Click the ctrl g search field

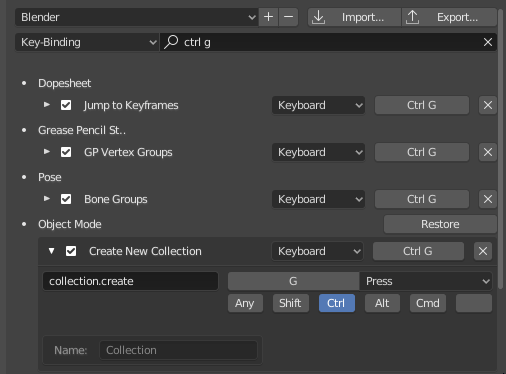(328, 42)
